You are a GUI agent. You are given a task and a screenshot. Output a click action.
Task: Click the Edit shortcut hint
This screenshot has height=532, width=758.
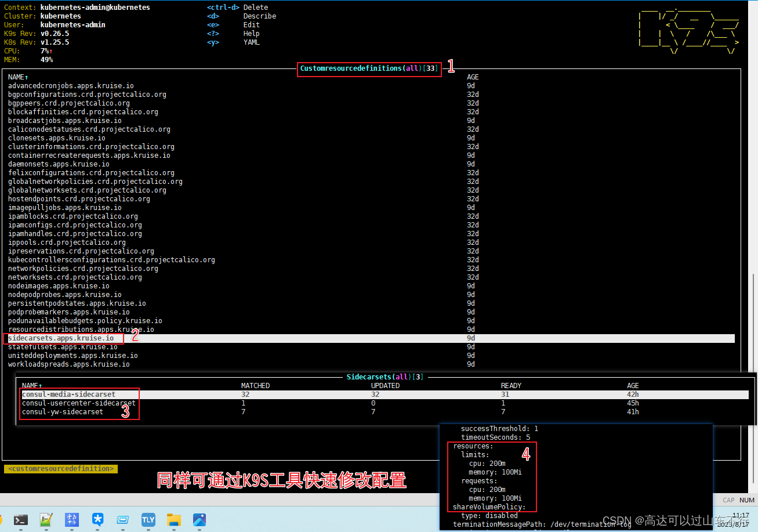click(252, 25)
